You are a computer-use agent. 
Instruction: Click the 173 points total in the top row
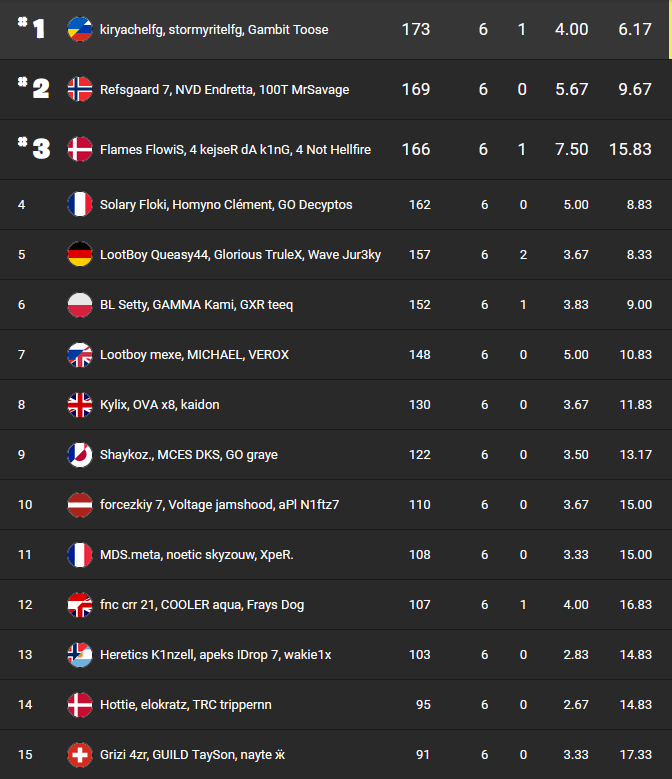[415, 30]
